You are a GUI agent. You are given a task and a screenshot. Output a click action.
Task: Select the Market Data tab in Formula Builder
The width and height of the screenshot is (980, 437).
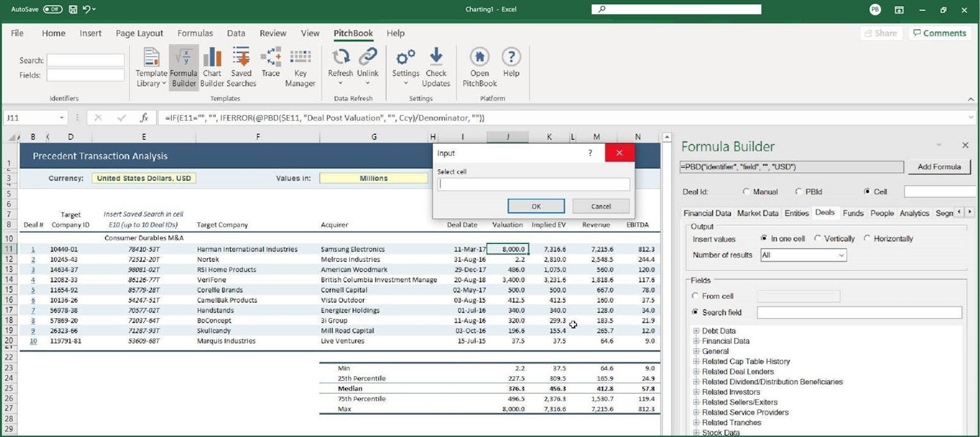[758, 213]
